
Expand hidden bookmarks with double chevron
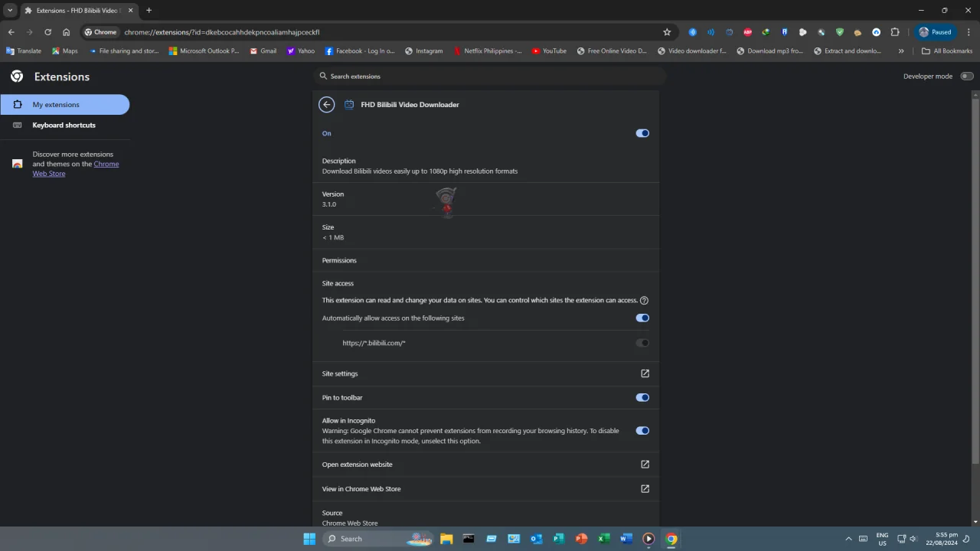[x=901, y=51]
